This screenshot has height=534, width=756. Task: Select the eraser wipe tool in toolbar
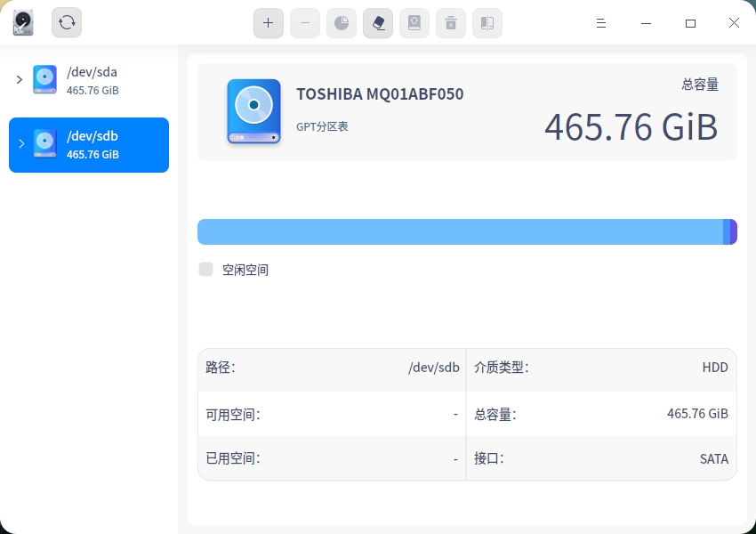[377, 23]
